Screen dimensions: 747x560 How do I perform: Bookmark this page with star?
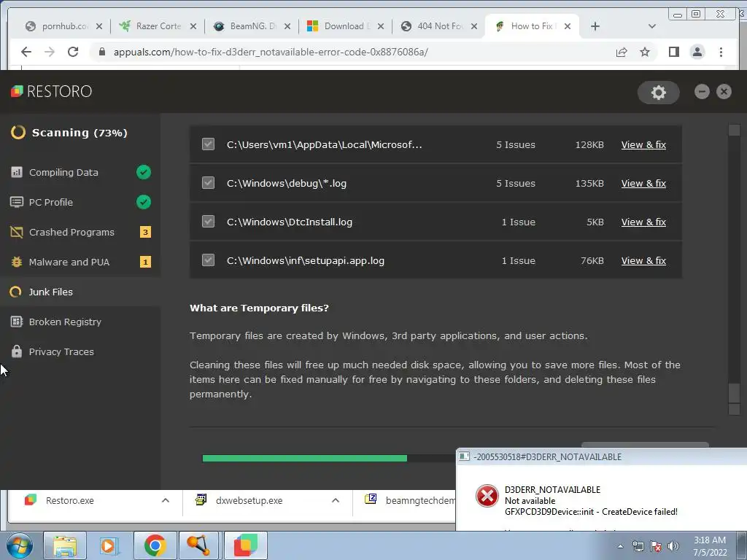tap(645, 52)
